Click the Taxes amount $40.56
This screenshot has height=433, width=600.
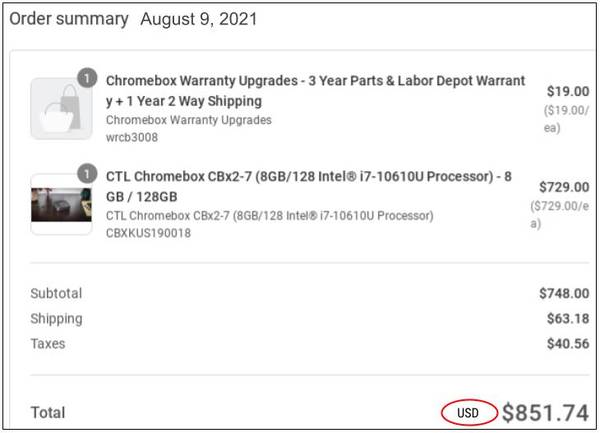pyautogui.click(x=567, y=343)
